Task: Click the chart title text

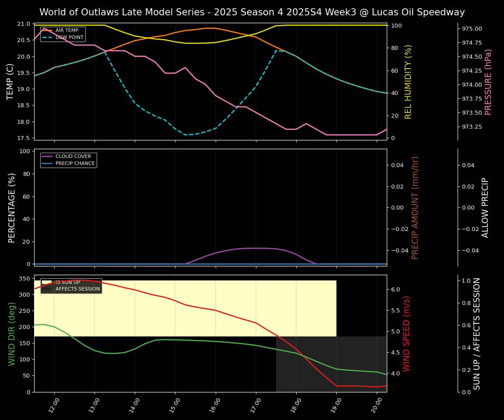Action: [252, 12]
